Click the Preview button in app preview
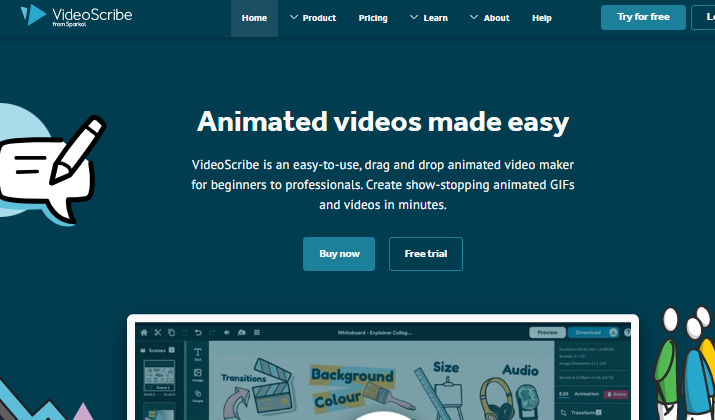This screenshot has height=420, width=715. 547,332
